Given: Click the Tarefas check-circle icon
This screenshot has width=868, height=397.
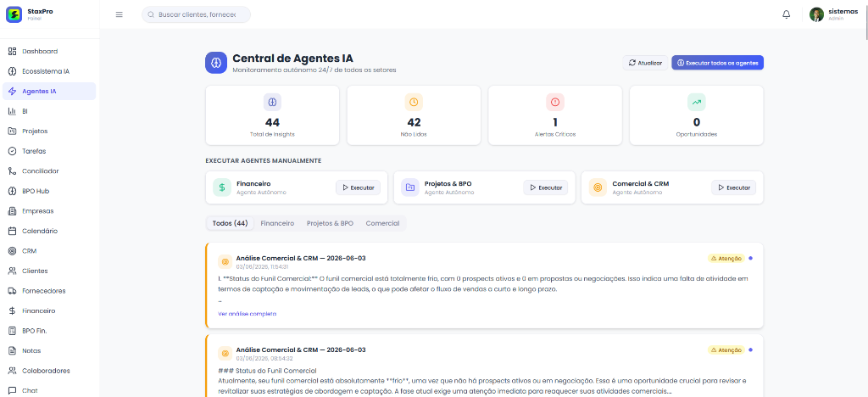Looking at the screenshot, I should coord(12,151).
